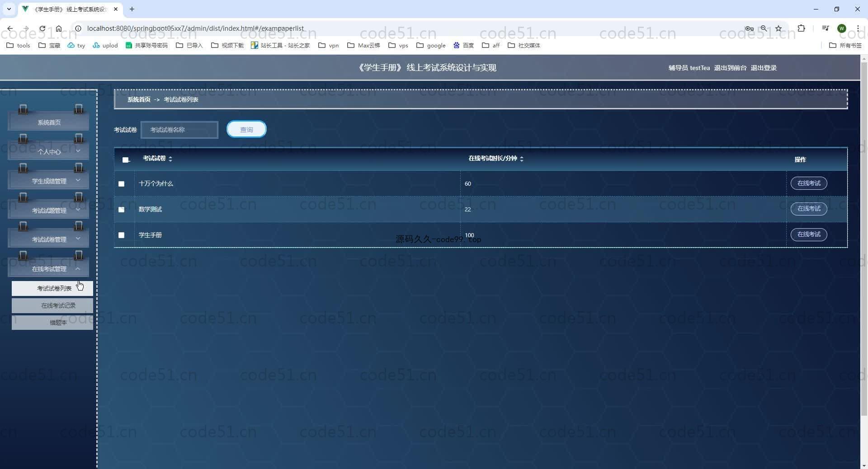Open the tools bookmark folder
This screenshot has width=868, height=469.
click(x=19, y=45)
